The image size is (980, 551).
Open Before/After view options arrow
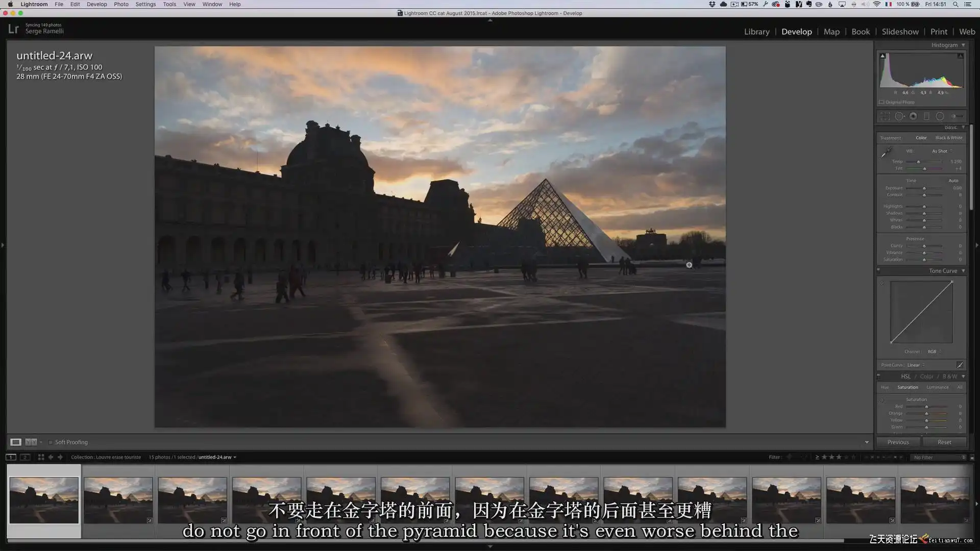click(x=41, y=442)
